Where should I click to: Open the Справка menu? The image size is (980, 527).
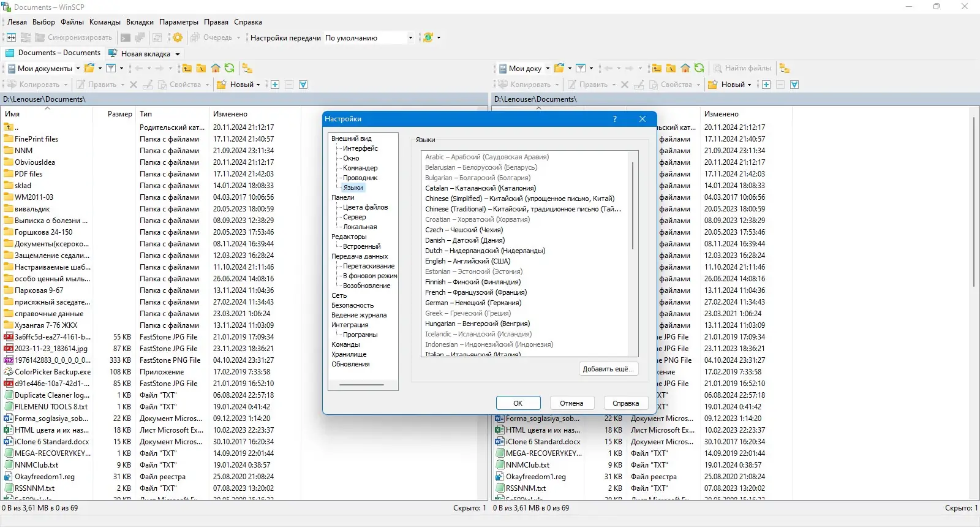(x=248, y=22)
